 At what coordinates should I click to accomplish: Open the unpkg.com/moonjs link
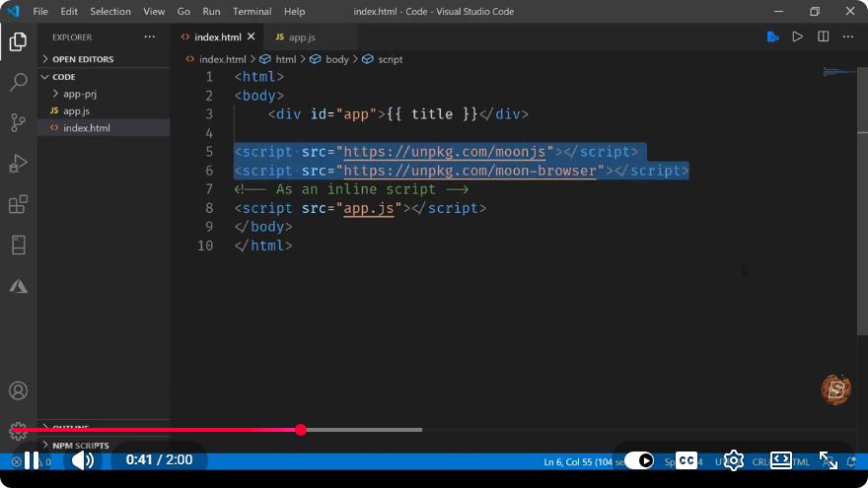(x=445, y=152)
